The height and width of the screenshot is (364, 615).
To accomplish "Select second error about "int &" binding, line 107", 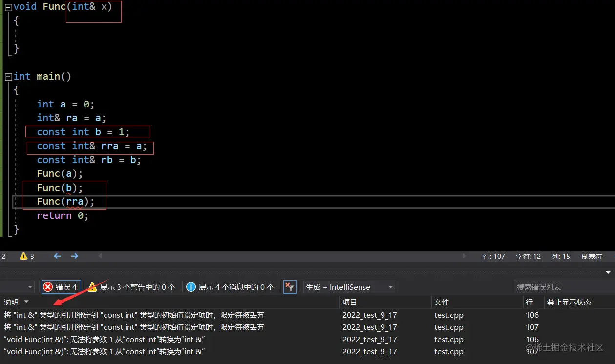I will pyautogui.click(x=307, y=327).
